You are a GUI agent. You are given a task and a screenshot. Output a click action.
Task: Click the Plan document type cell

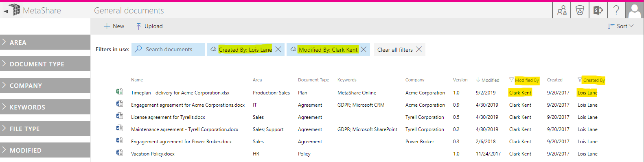[302, 93]
